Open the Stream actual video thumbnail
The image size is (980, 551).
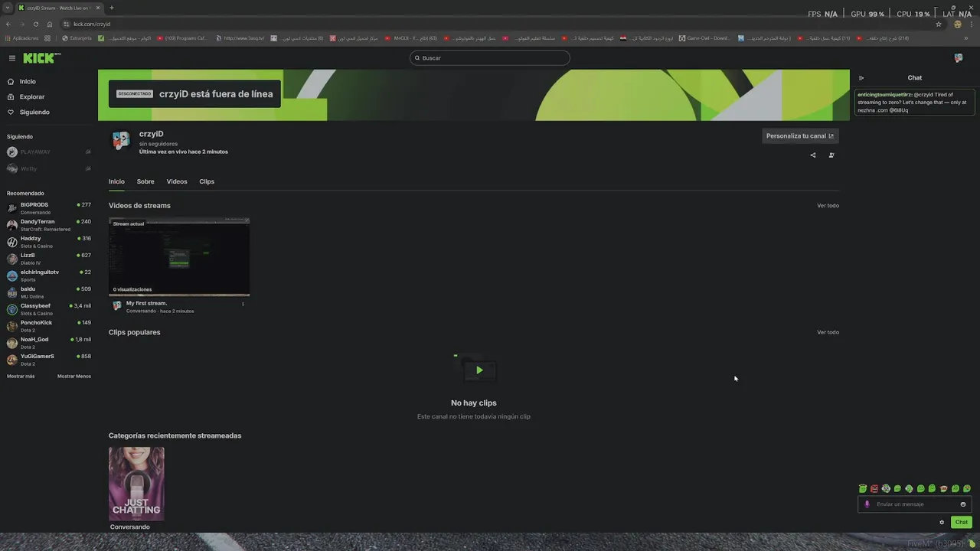[179, 256]
